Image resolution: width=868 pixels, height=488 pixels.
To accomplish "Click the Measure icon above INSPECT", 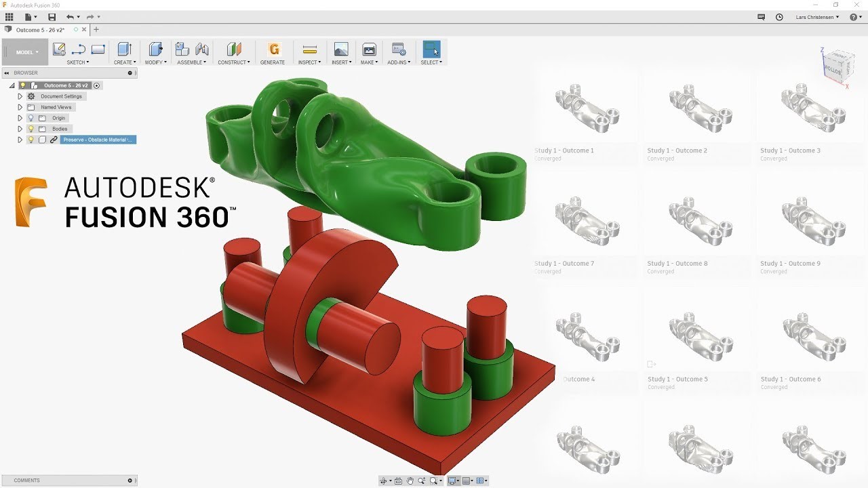I will (310, 49).
